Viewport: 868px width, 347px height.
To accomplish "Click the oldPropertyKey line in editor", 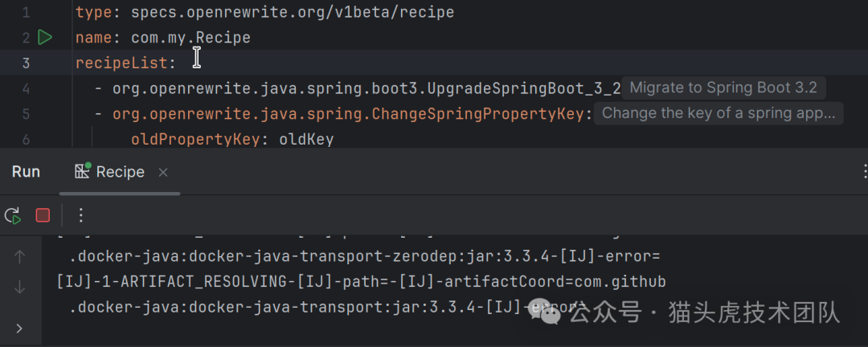I will point(231,140).
